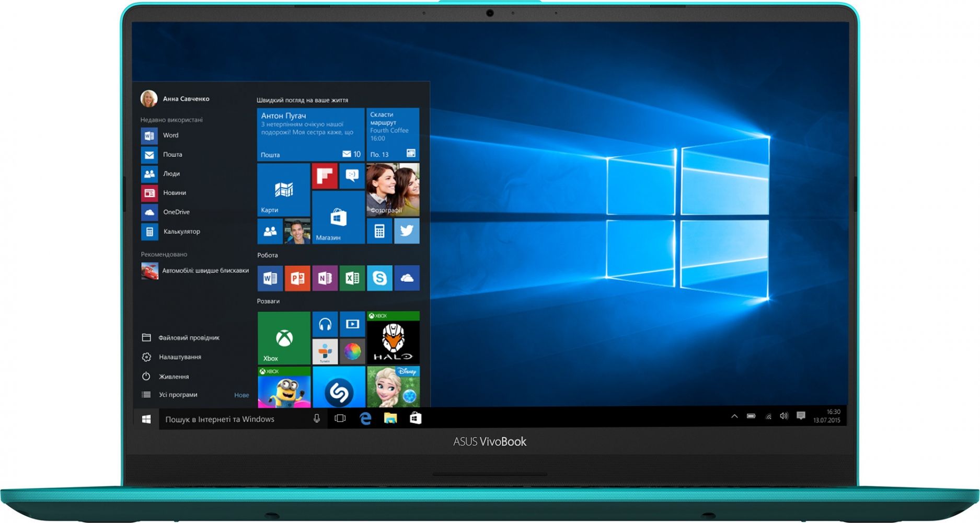Open the Halo game tile

tap(393, 338)
